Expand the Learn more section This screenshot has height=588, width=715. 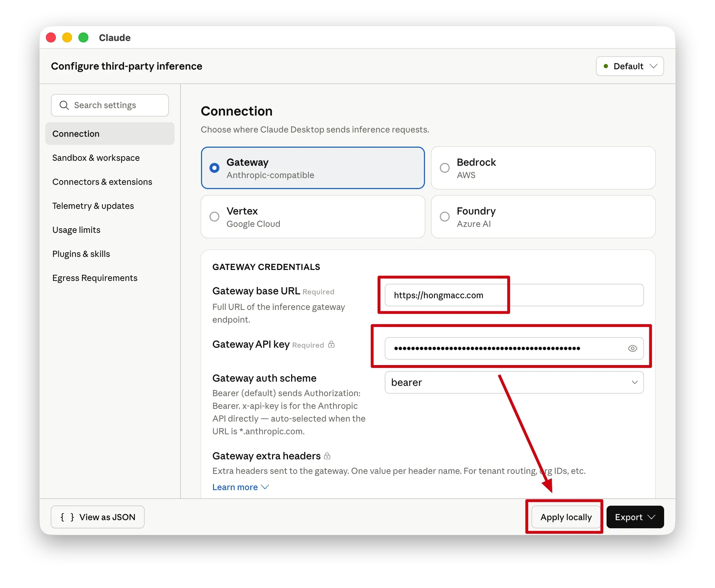(241, 487)
